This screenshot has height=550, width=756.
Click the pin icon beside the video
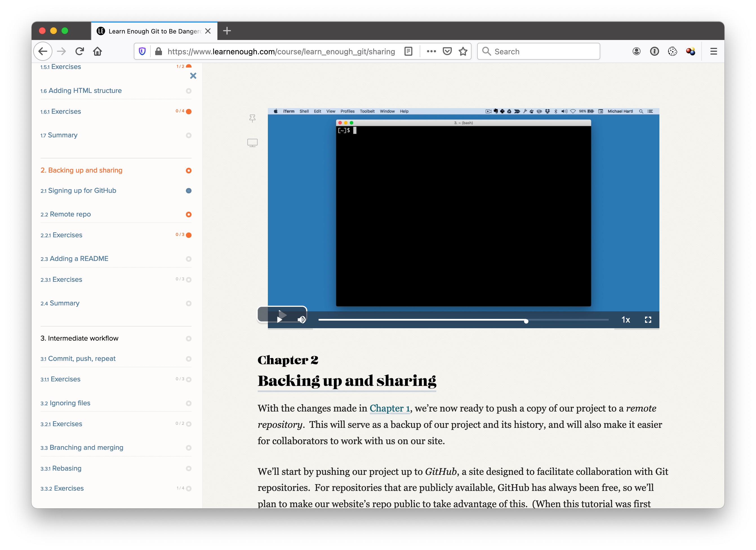[252, 118]
